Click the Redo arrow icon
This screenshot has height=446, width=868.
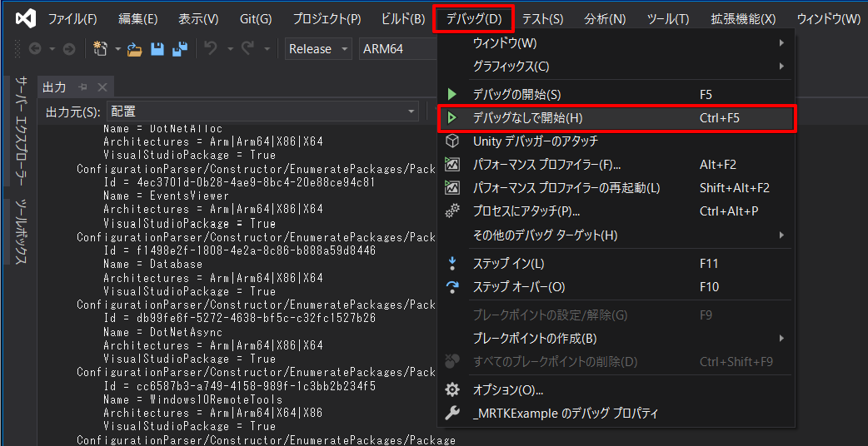[x=247, y=48]
